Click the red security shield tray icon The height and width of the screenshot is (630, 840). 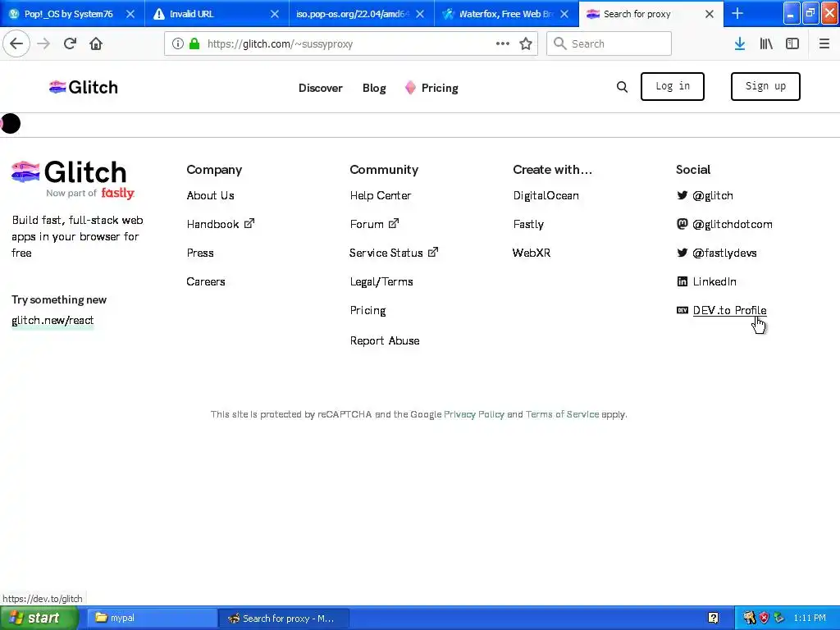pos(764,618)
